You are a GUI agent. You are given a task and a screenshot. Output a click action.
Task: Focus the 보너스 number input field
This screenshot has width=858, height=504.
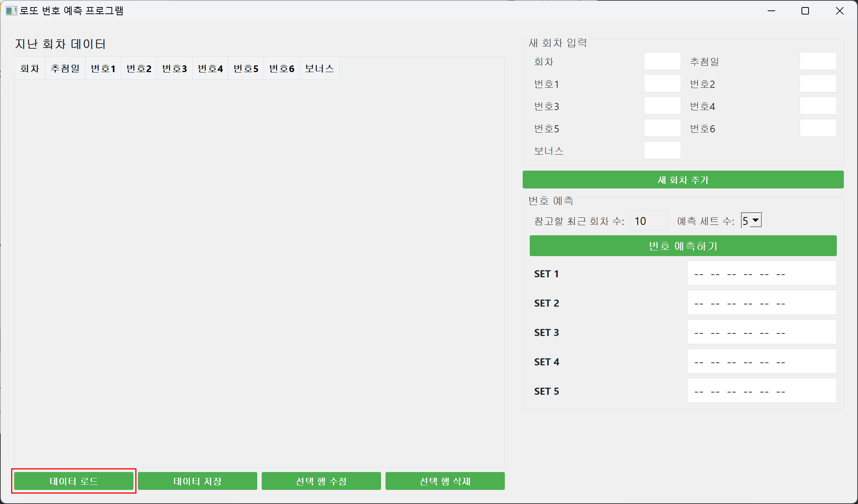[662, 150]
